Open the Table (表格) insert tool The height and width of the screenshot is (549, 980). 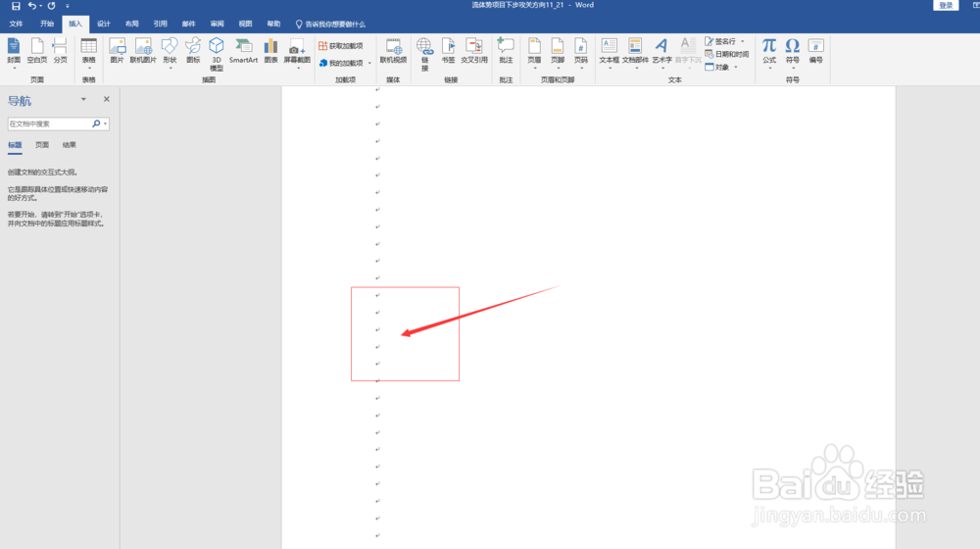89,53
